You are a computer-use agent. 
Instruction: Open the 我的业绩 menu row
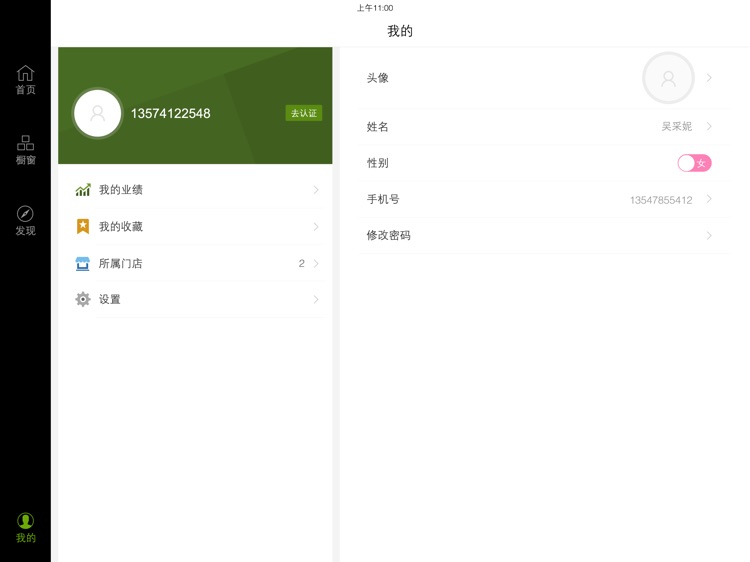[x=197, y=190]
